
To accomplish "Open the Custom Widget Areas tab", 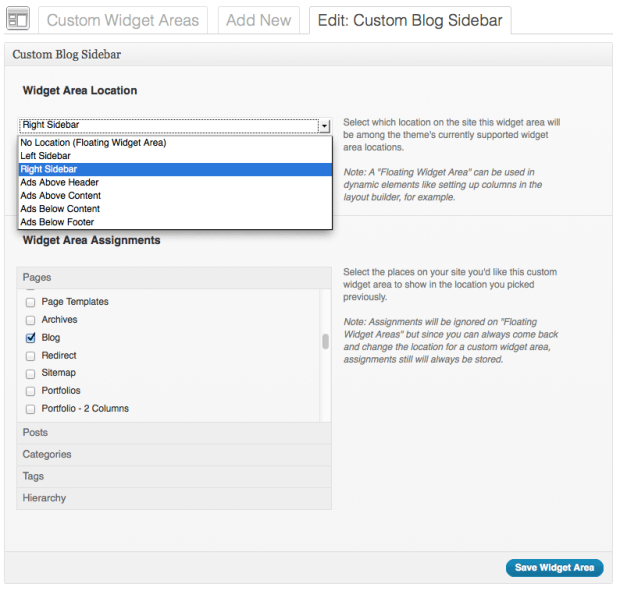I will 122,20.
